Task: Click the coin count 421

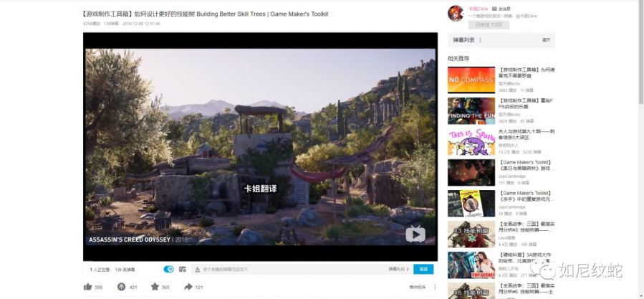Action: [x=133, y=288]
